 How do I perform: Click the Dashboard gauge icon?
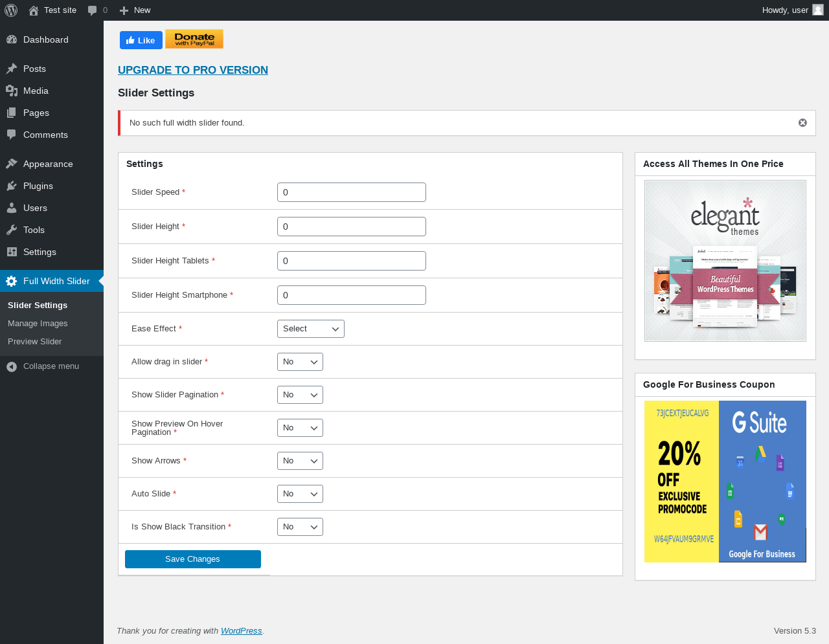[12, 39]
